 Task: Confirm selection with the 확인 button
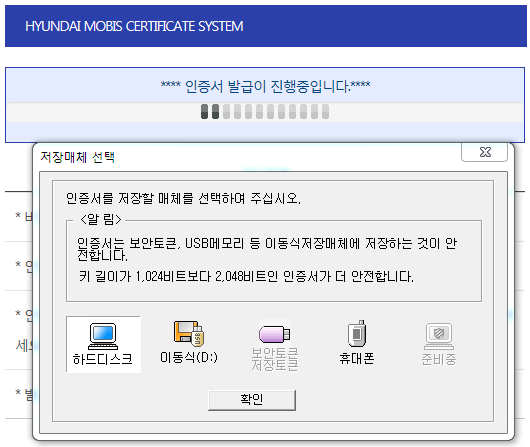[252, 400]
